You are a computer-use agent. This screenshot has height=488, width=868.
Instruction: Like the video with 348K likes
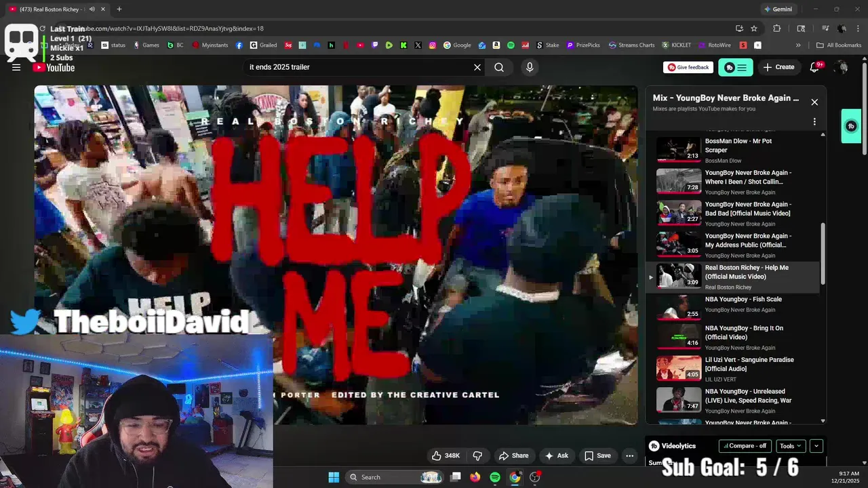pyautogui.click(x=446, y=455)
